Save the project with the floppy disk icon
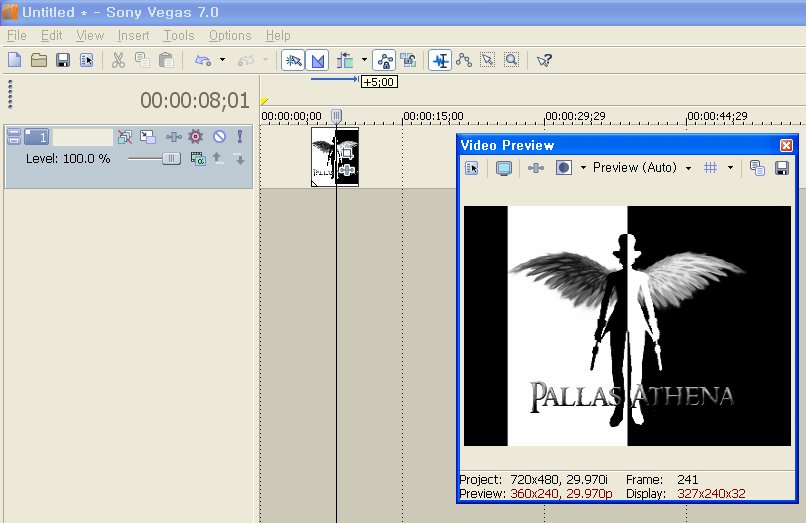Screen dimensions: 806x523 pos(63,60)
